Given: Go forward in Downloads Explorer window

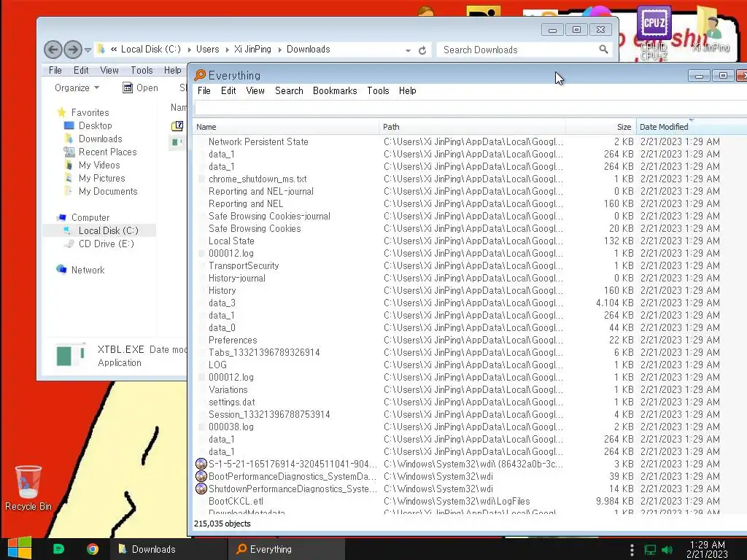Looking at the screenshot, I should coord(73,49).
